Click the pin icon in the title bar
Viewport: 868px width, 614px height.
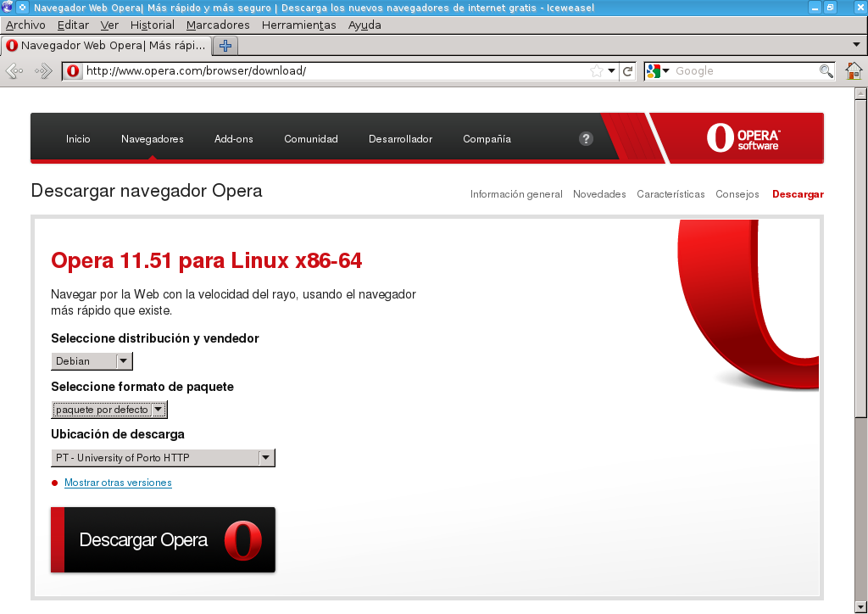click(x=22, y=7)
